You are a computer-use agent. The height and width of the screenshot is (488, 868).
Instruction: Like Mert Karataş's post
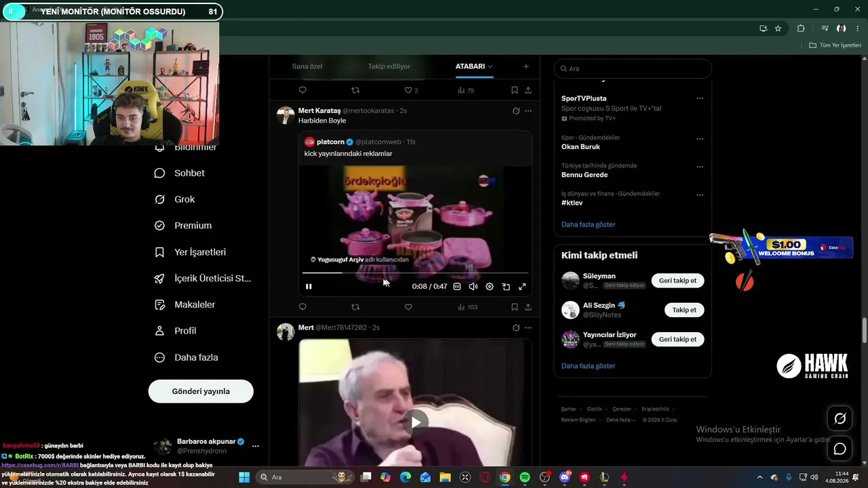pyautogui.click(x=408, y=307)
